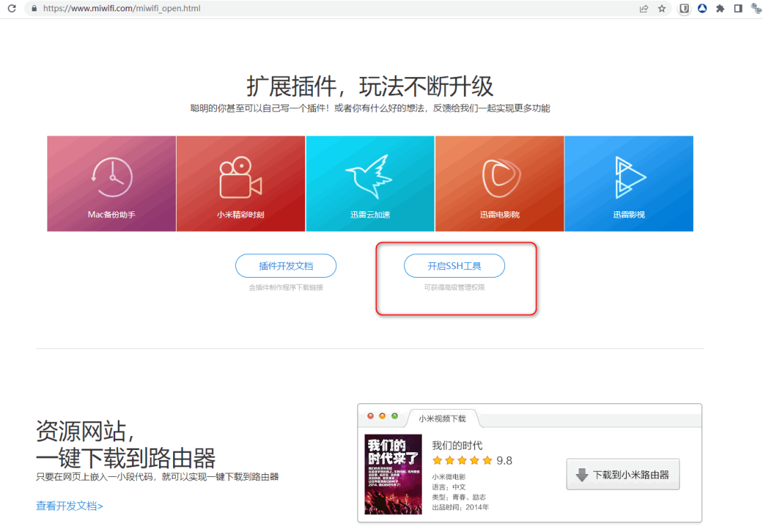Click the orange minimize dot in demo window
Viewport: 763px width, 532px height.
pos(382,415)
